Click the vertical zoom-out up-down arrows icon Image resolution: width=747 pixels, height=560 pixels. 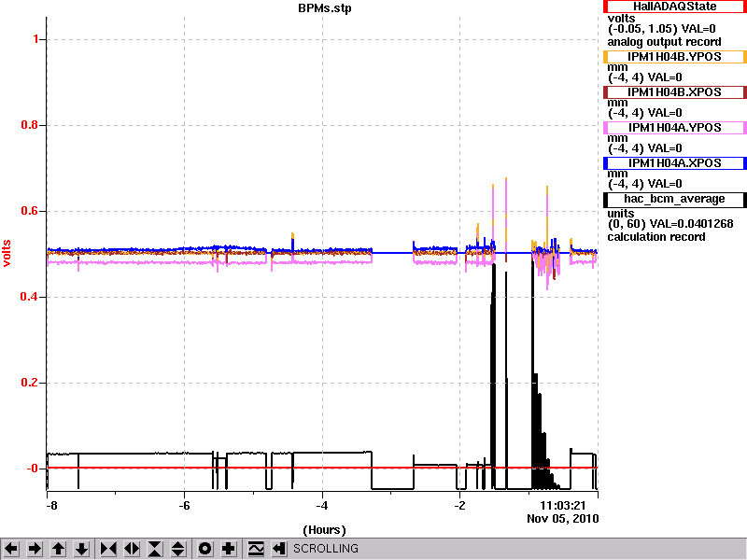click(x=178, y=549)
